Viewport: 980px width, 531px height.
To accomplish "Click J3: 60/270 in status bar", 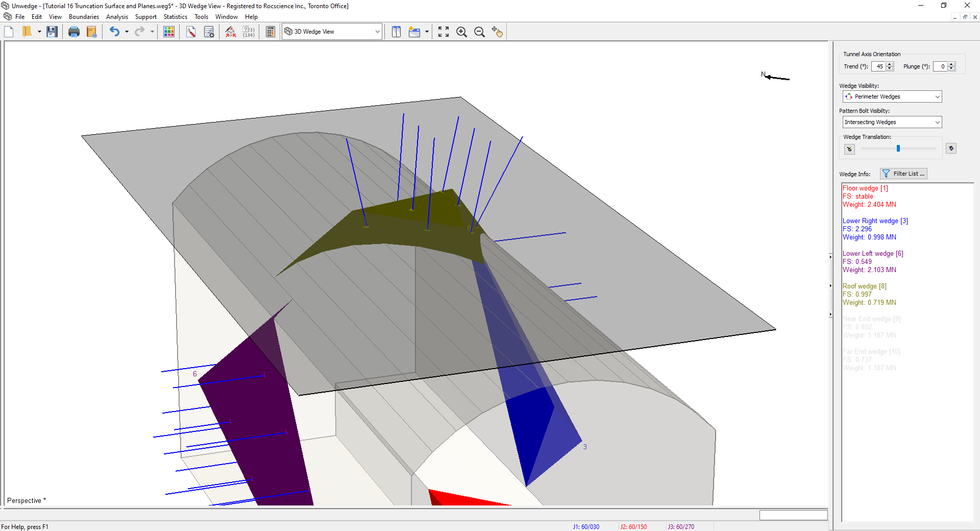I will 681,527.
